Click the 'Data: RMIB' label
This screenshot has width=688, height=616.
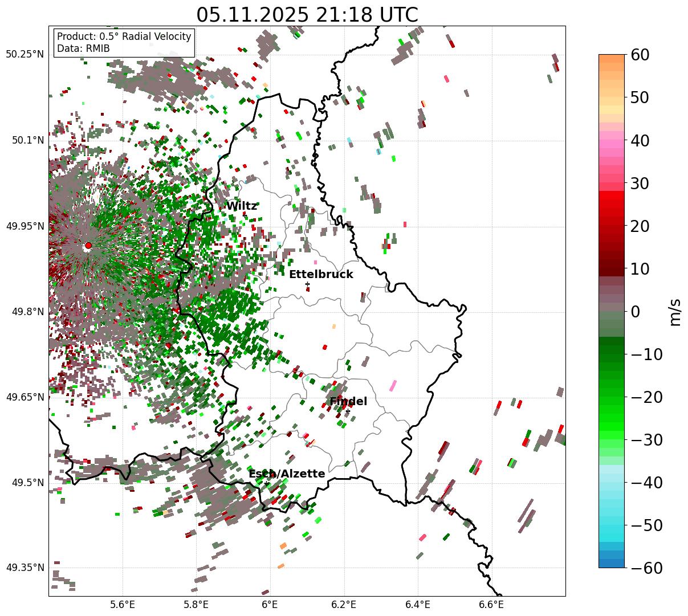click(x=83, y=48)
